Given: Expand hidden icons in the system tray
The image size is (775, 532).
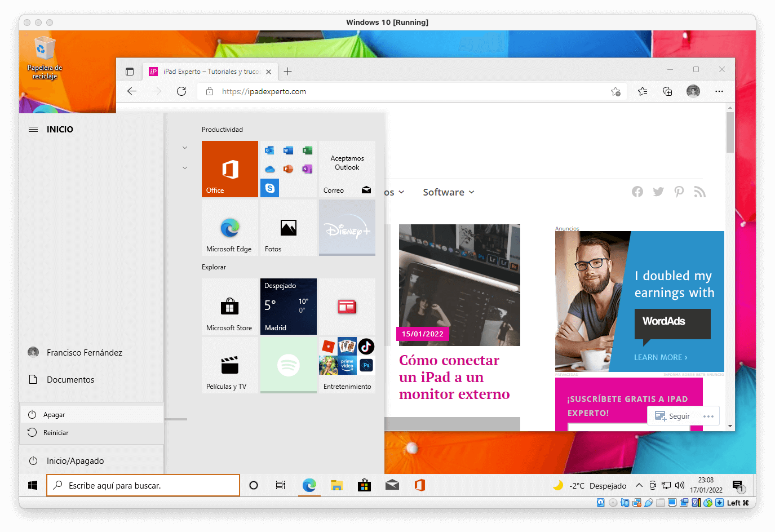Looking at the screenshot, I should 639,485.
